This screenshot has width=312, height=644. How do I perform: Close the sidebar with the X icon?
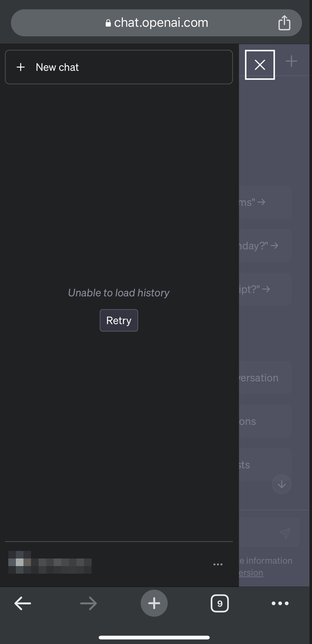[x=260, y=65]
